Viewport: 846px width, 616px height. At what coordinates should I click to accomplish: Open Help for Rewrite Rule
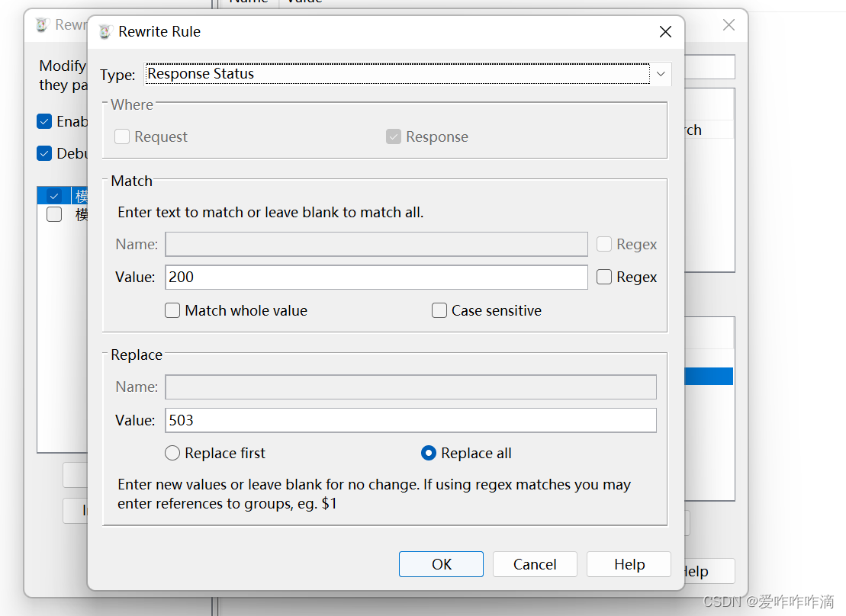pyautogui.click(x=629, y=564)
